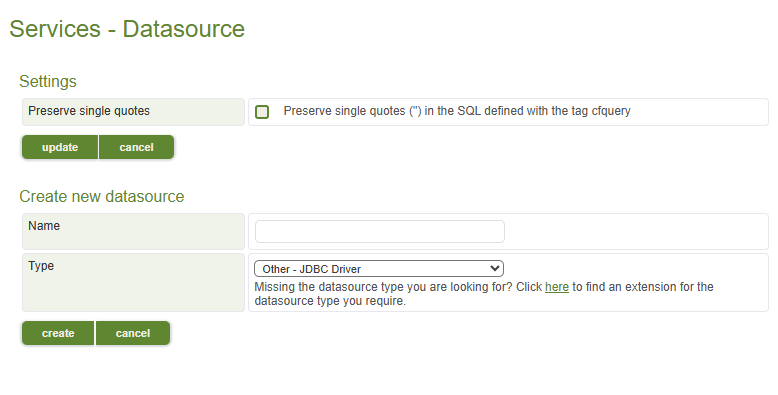Click the 'Settings' section heading

pyautogui.click(x=48, y=81)
